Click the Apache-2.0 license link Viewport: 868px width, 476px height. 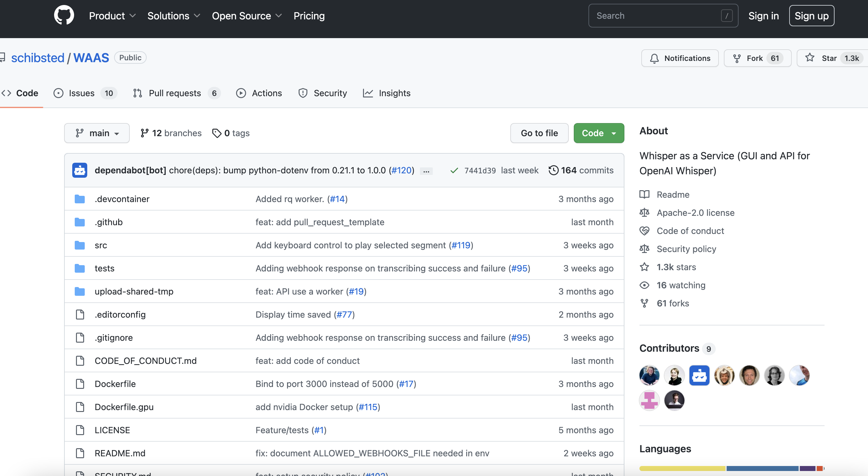(x=695, y=212)
